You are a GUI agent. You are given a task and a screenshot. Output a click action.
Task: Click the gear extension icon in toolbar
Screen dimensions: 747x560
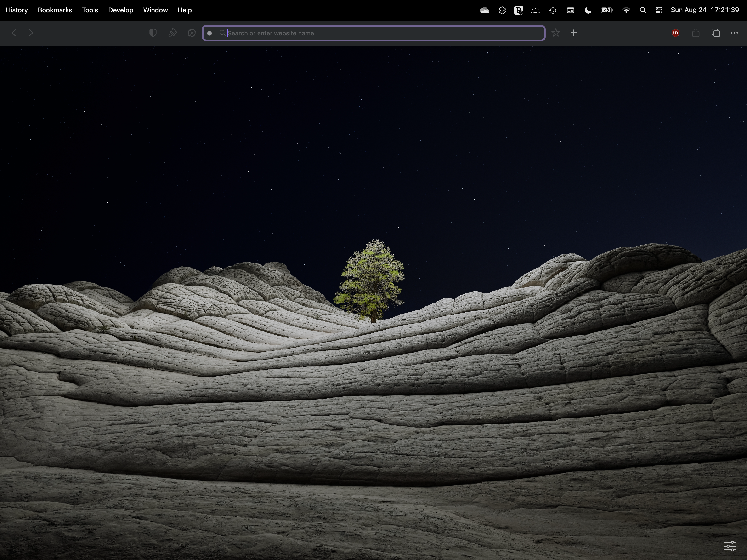pos(192,33)
